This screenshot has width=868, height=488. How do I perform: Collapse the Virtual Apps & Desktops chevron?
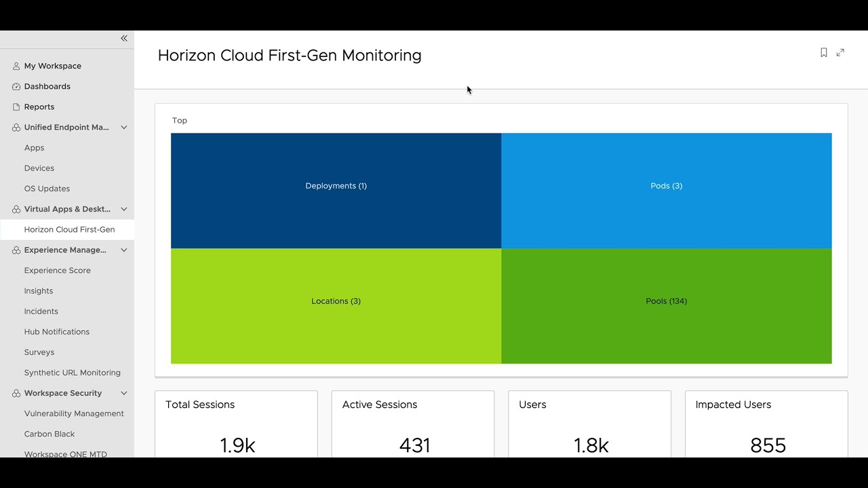coord(124,209)
